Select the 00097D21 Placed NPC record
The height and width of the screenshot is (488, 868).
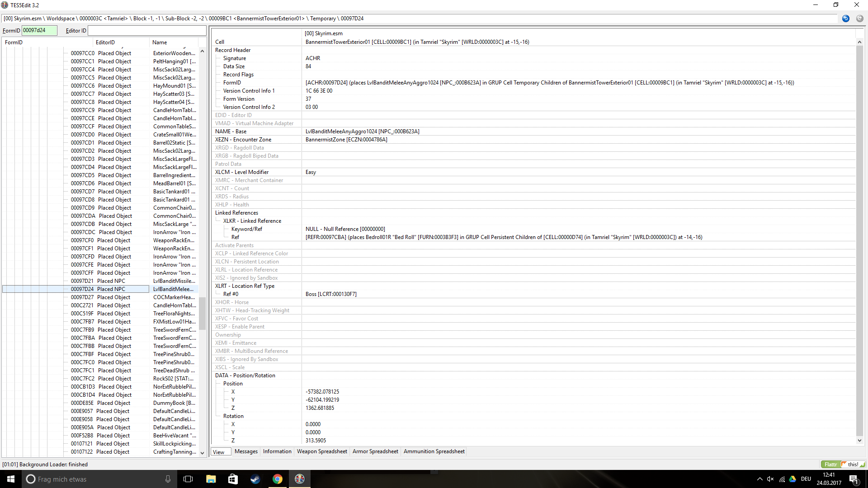click(98, 281)
